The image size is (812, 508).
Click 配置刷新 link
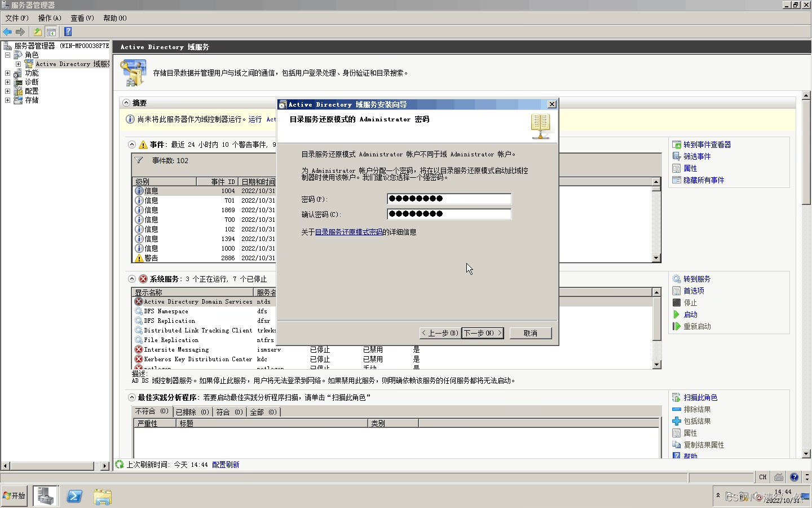(x=226, y=465)
